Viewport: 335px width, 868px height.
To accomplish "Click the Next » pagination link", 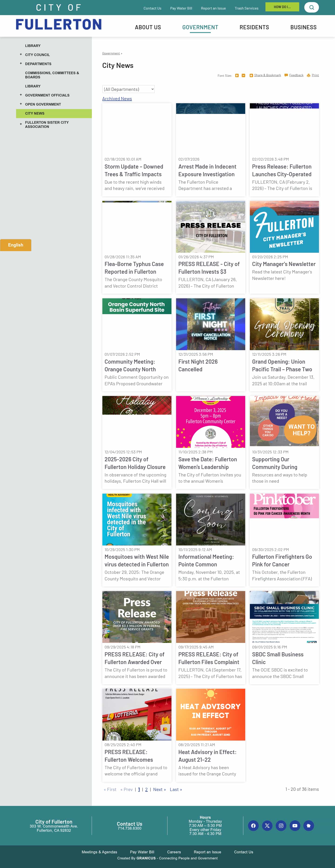I will (159, 789).
